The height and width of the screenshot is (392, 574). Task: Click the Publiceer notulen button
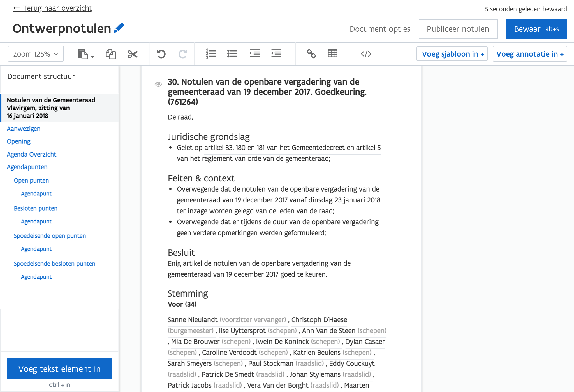[458, 29]
